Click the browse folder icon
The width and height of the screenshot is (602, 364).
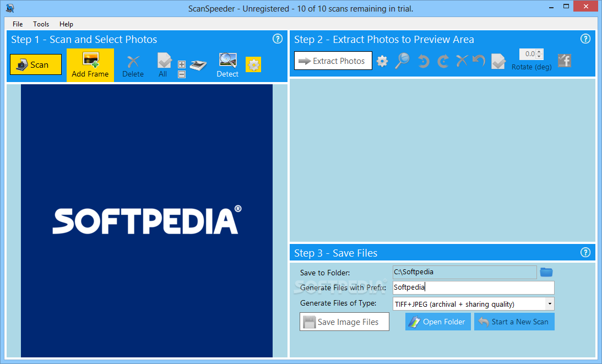[546, 272]
